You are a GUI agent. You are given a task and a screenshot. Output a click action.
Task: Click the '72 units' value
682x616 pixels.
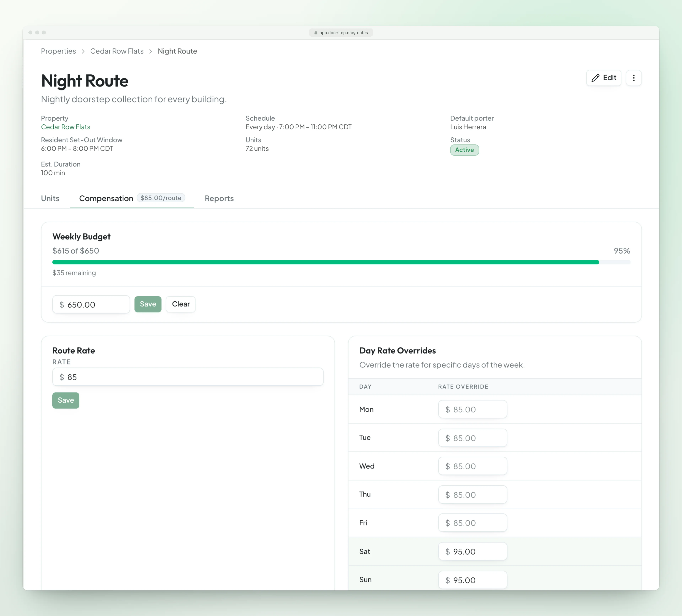pos(257,148)
